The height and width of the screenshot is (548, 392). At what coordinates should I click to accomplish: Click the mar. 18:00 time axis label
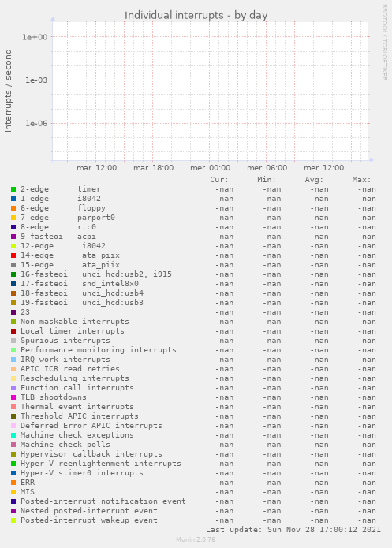[154, 168]
